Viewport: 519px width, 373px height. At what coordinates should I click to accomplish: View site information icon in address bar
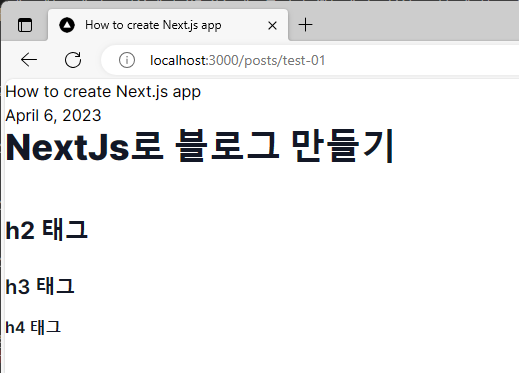(x=127, y=60)
